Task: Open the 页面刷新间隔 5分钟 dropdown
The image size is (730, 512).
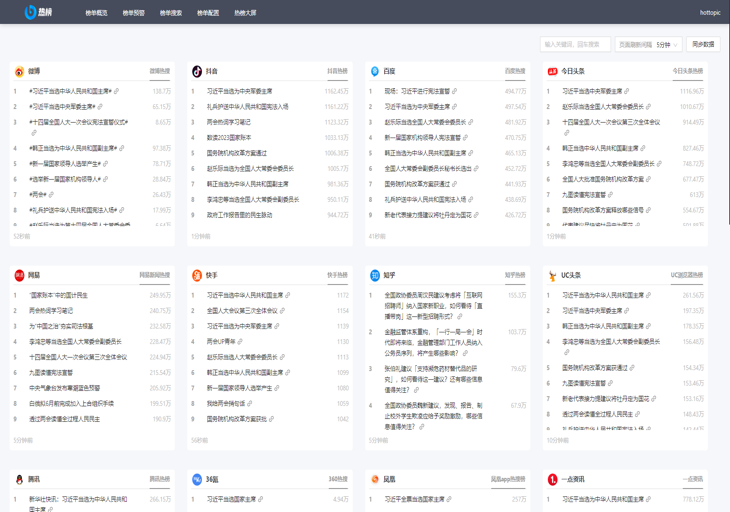Action: 649,45
